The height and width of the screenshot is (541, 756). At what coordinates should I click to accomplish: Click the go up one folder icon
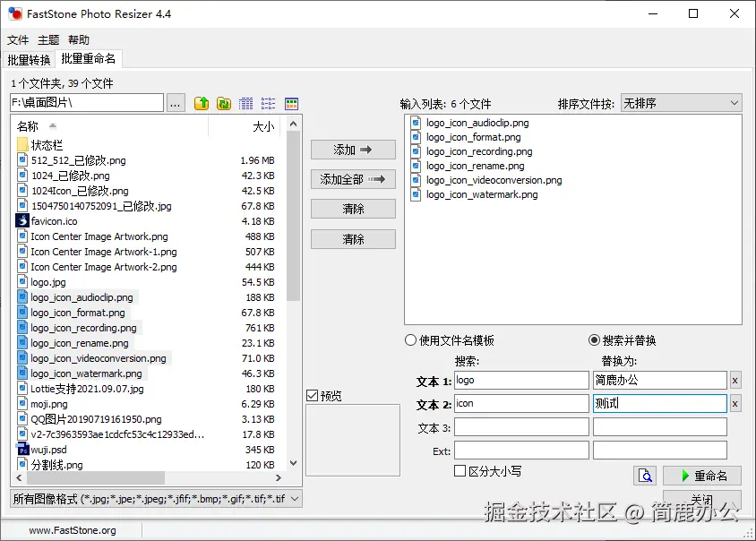202,103
